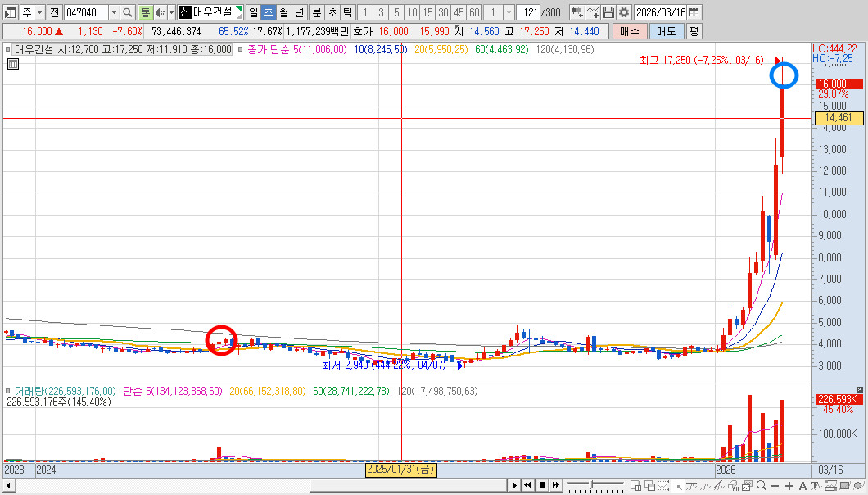Click the chart zoom slider in bottom toolbar
868x495 pixels.
[x=590, y=485]
